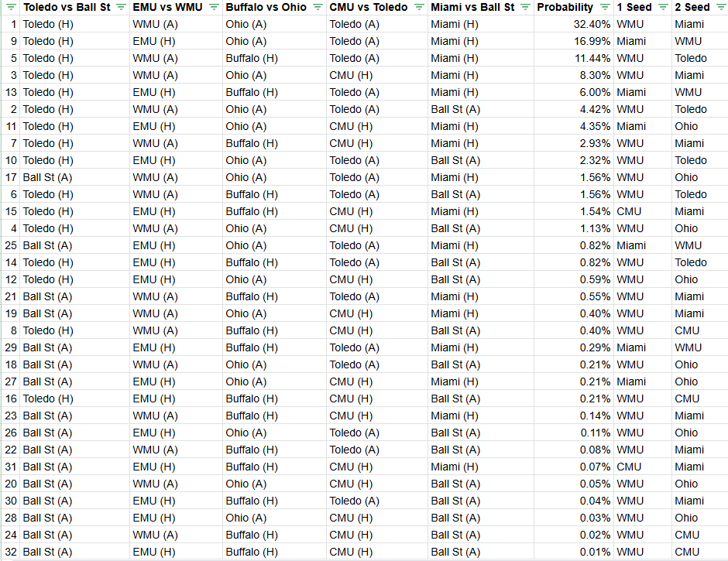
Task: Open filter for Toledo vs Ball St column
Action: click(x=121, y=8)
